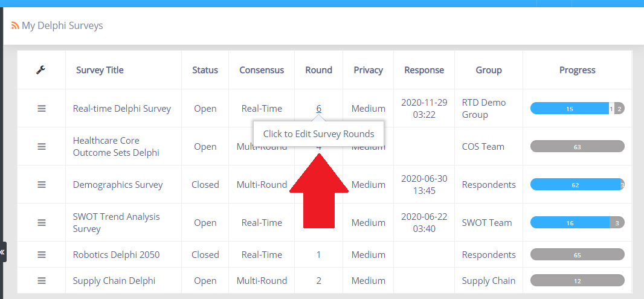Image resolution: width=644 pixels, height=299 pixels.
Task: Open row menu for Healthcare Core Outcome Sets
Action: (x=42, y=147)
